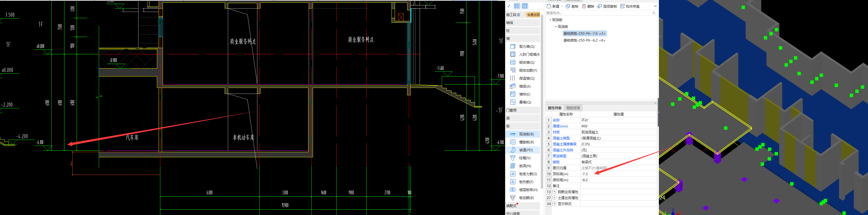Expand the toolbar overflow arrow

tap(655, 6)
